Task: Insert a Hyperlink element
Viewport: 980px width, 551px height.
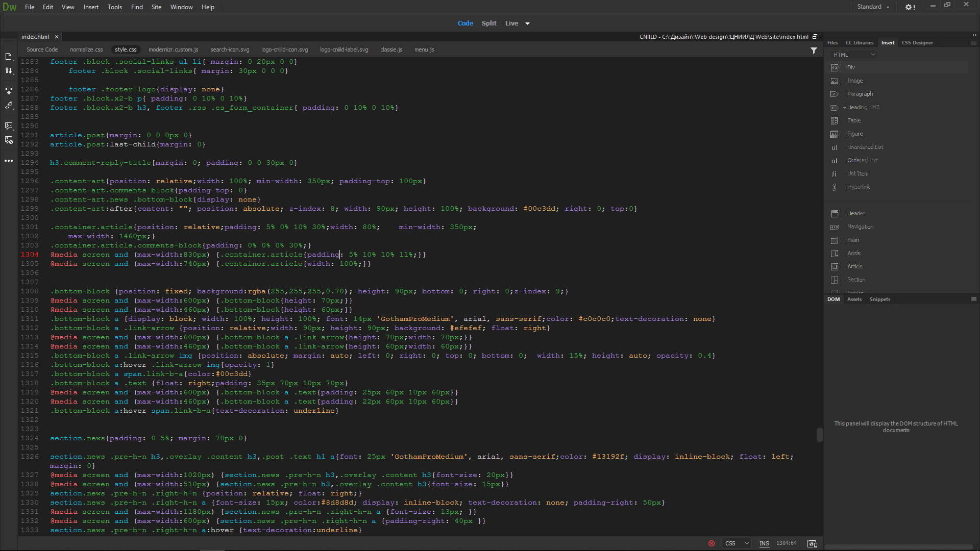Action: tap(858, 187)
